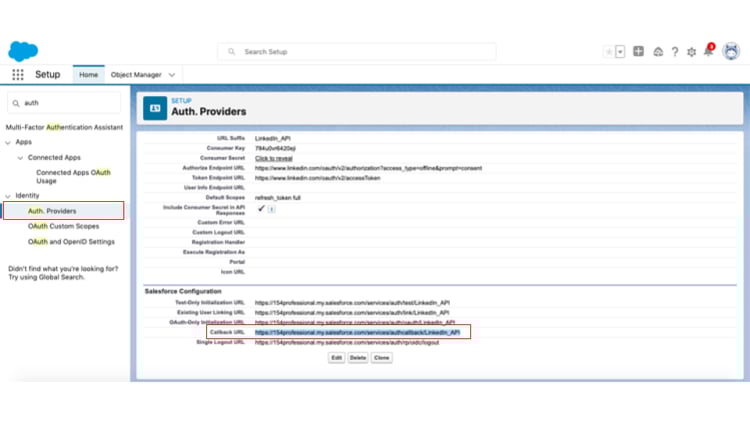The width and height of the screenshot is (750, 421).
Task: Switch to the Object Manager tab
Action: coord(136,75)
